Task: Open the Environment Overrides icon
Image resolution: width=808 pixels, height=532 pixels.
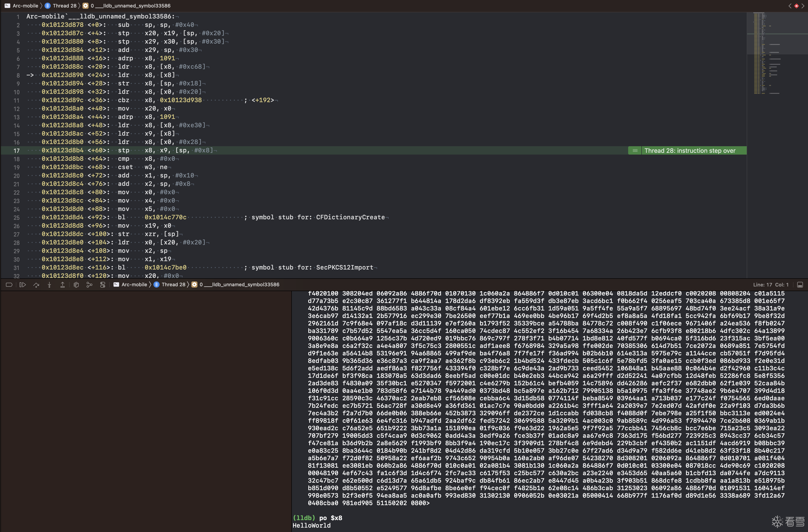Action: [102, 285]
